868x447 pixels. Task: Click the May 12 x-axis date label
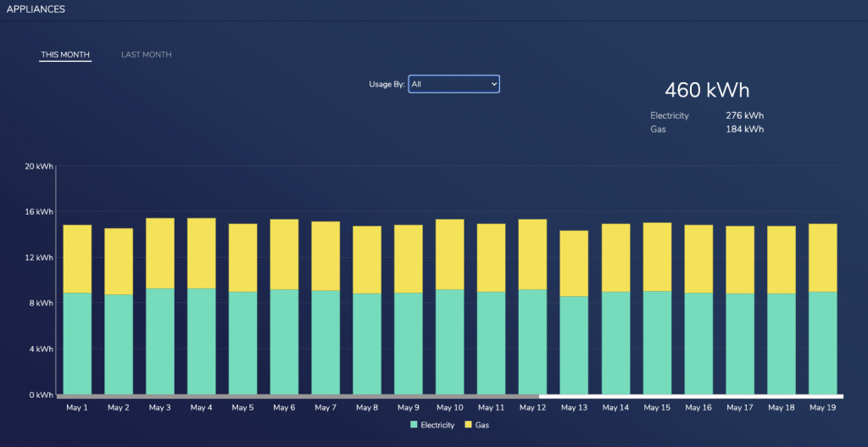pyautogui.click(x=532, y=408)
